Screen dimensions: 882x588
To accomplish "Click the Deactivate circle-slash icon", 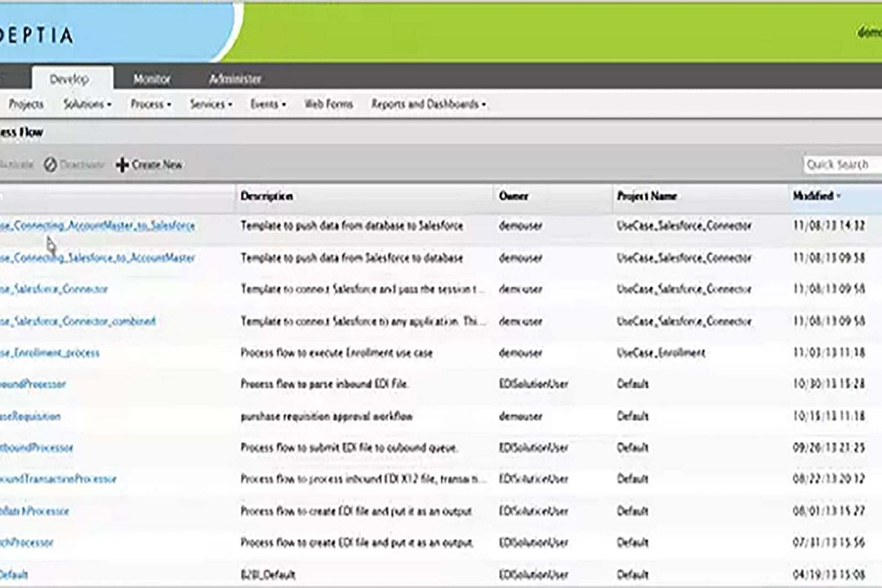I will coord(50,165).
